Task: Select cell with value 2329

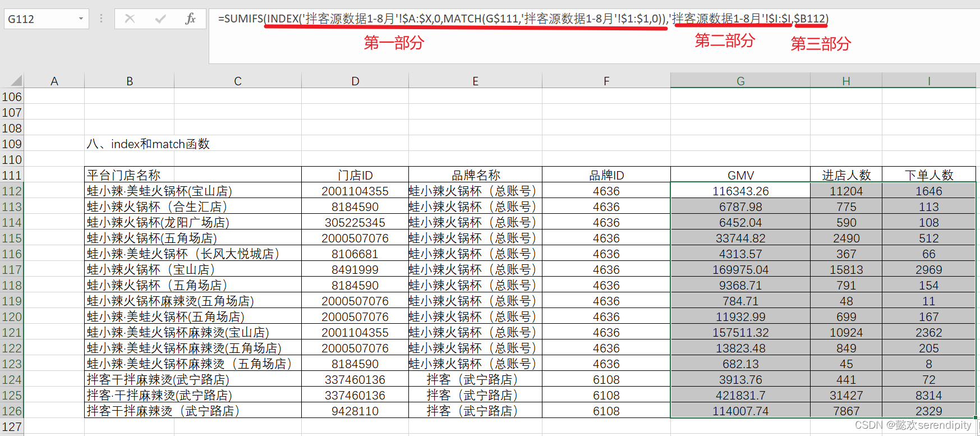Action: [929, 411]
